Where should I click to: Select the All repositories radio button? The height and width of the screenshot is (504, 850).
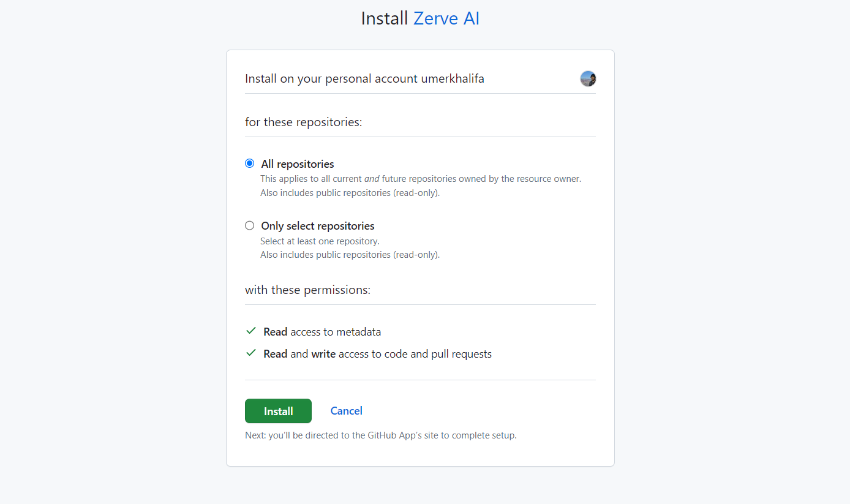tap(249, 164)
